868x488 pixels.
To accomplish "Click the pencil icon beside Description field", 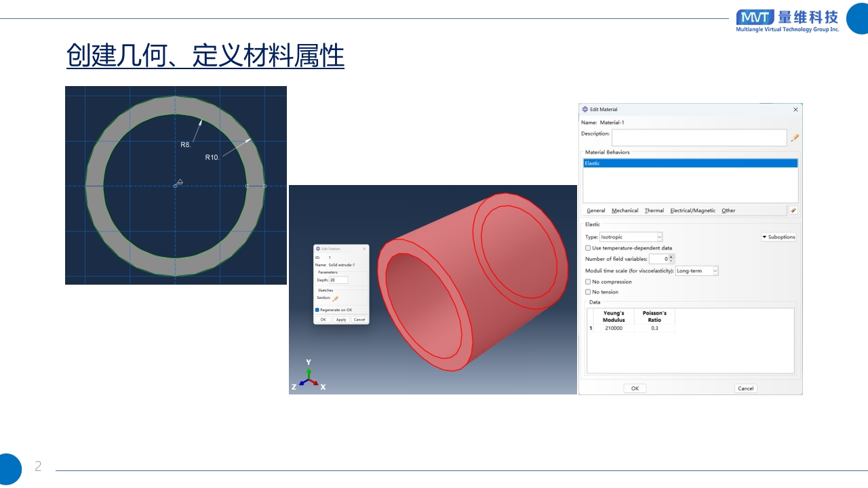I will pyautogui.click(x=794, y=138).
